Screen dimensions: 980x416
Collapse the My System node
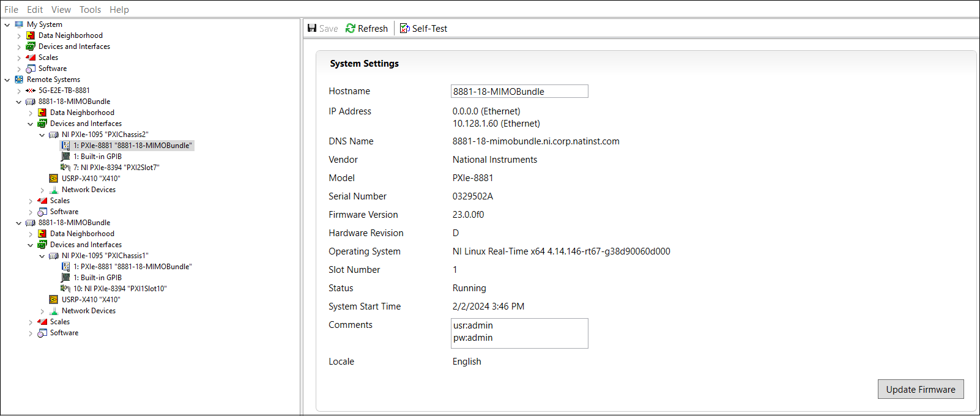7,25
